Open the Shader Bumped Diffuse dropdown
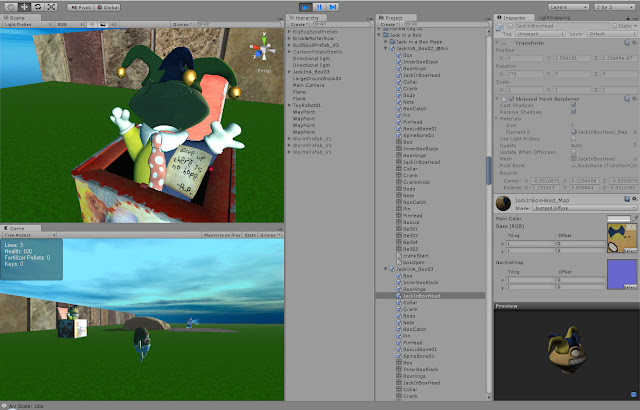Image resolution: width=640 pixels, height=410 pixels. tap(584, 208)
